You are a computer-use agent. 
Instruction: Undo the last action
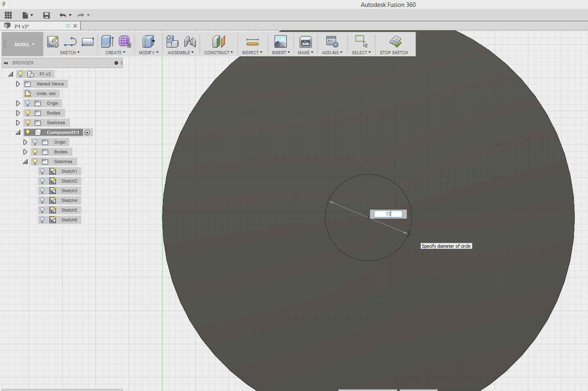coord(63,15)
